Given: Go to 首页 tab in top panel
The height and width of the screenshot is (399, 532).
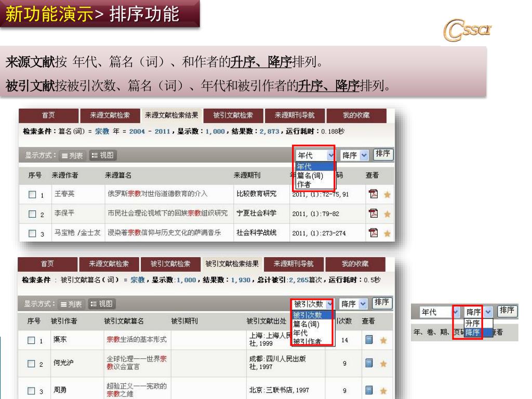Looking at the screenshot, I should pyautogui.click(x=48, y=115).
